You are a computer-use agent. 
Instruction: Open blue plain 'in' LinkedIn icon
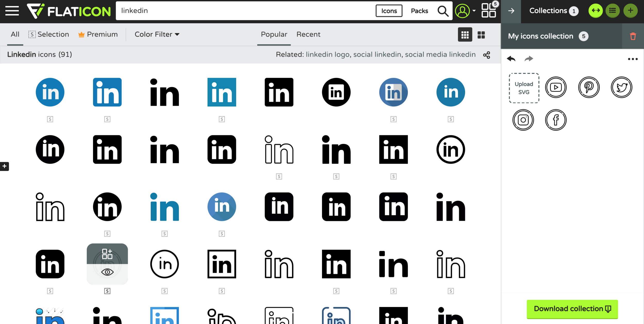click(x=165, y=207)
